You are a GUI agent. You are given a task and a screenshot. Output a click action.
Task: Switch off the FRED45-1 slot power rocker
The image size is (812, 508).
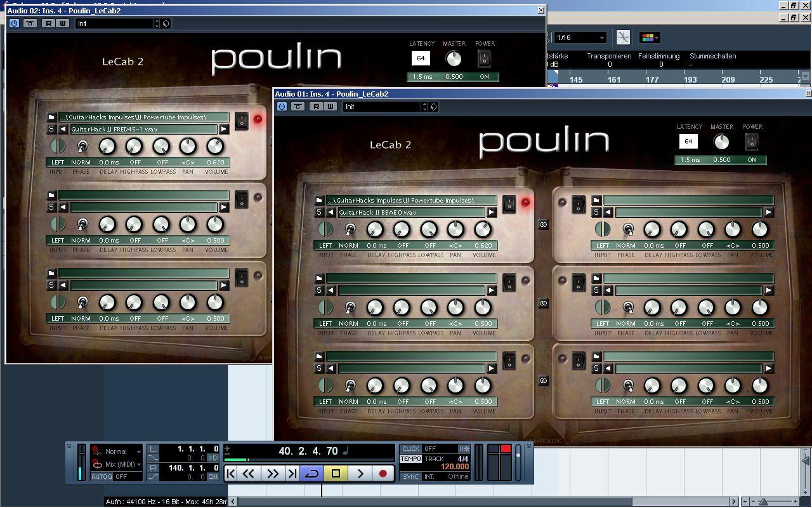[242, 121]
